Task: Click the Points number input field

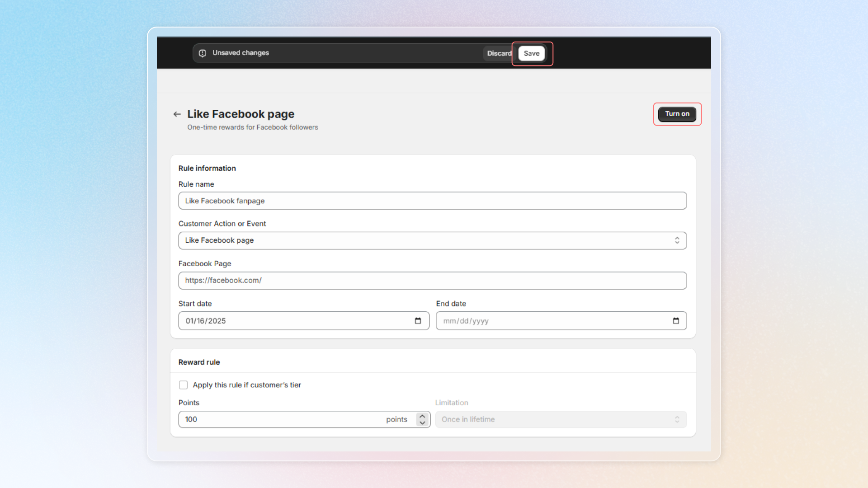Action: (280, 419)
